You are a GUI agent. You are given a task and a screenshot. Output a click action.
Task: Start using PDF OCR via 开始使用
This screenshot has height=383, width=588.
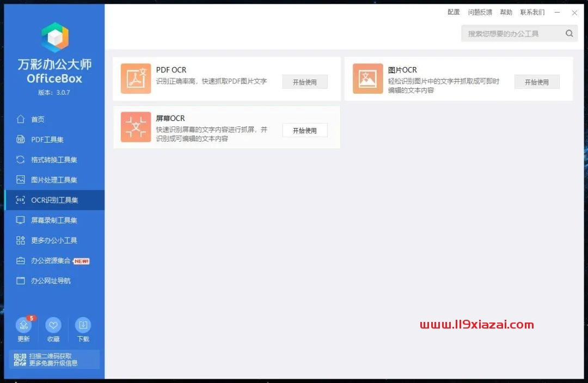coord(305,82)
